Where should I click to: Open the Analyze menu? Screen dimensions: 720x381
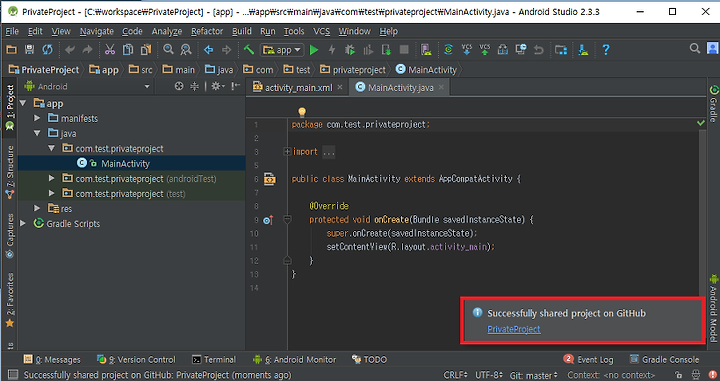tap(167, 31)
